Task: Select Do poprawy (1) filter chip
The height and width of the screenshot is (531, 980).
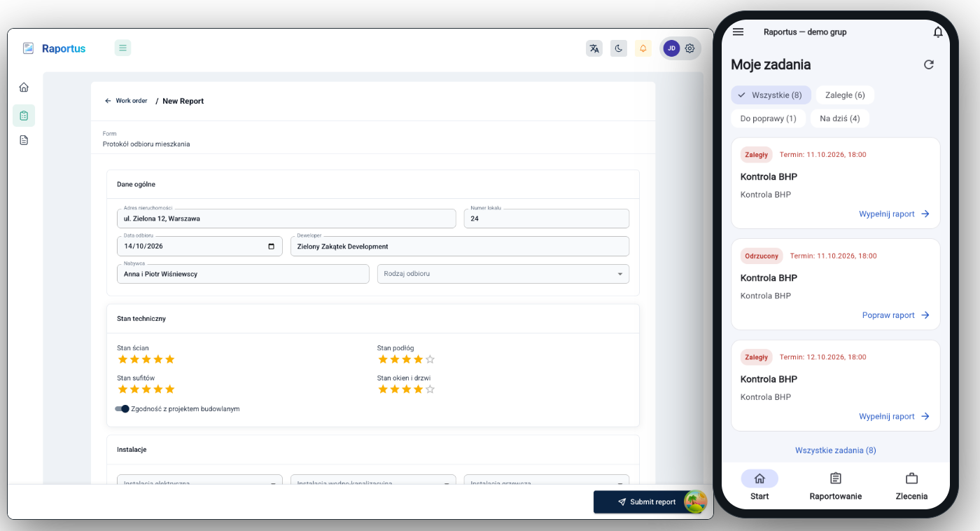Action: (768, 118)
